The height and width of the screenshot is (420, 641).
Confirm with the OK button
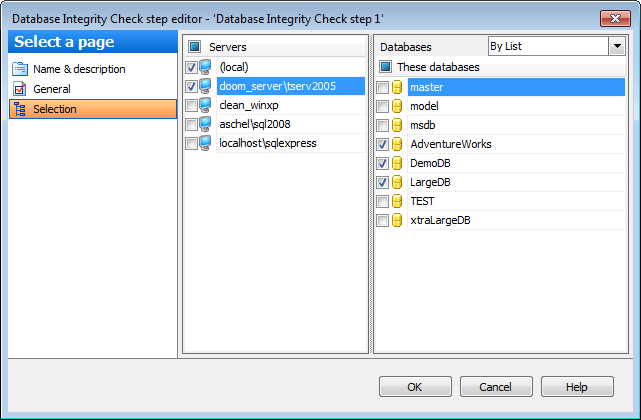[x=415, y=387]
